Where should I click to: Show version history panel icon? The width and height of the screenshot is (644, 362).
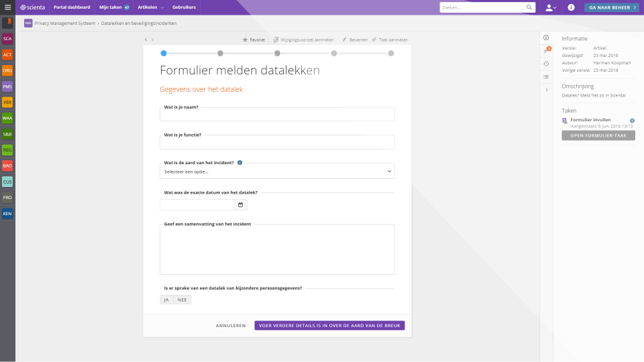tap(546, 64)
